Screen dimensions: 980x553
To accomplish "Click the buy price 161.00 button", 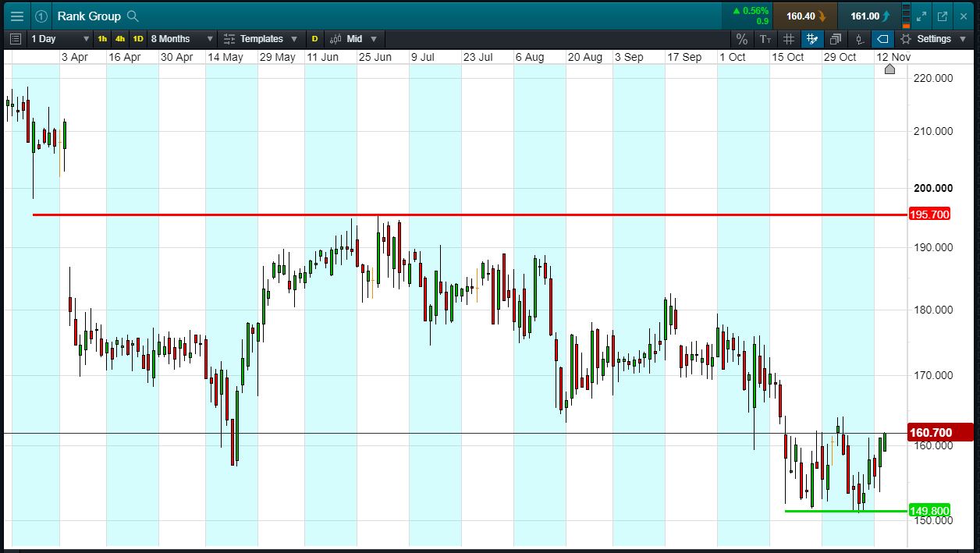I will click(869, 16).
